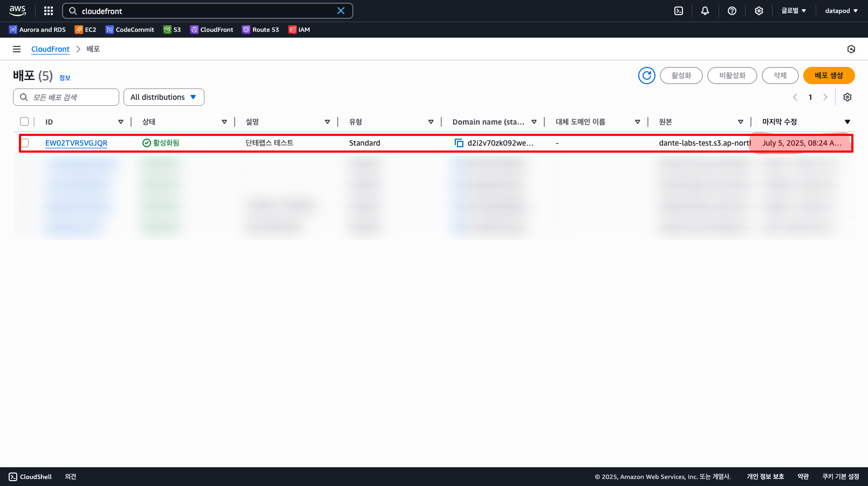This screenshot has height=486, width=868.
Task: Open the CodeCommit bookmark
Action: coord(130,30)
